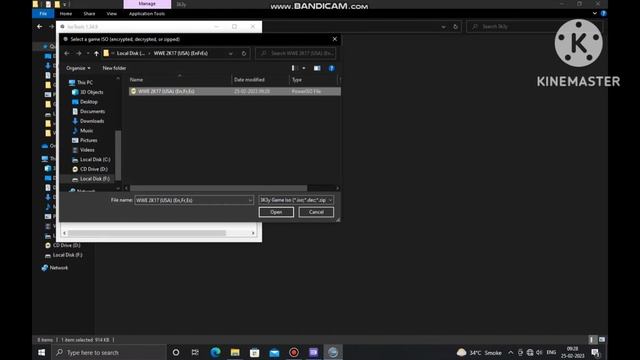
Task: Create a New folder in the dialog
Action: (114, 68)
